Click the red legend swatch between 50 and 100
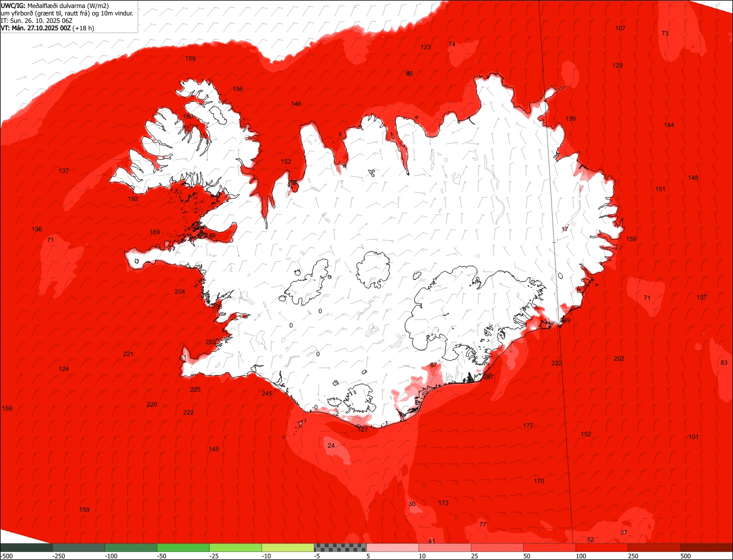The width and height of the screenshot is (733, 560). click(x=550, y=547)
